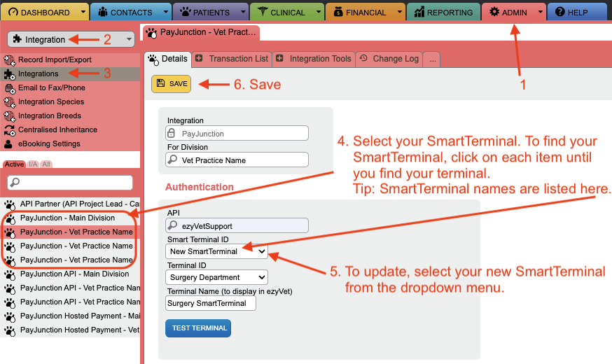Select PayJunction - Main Division row
612x364 pixels.
(70, 218)
